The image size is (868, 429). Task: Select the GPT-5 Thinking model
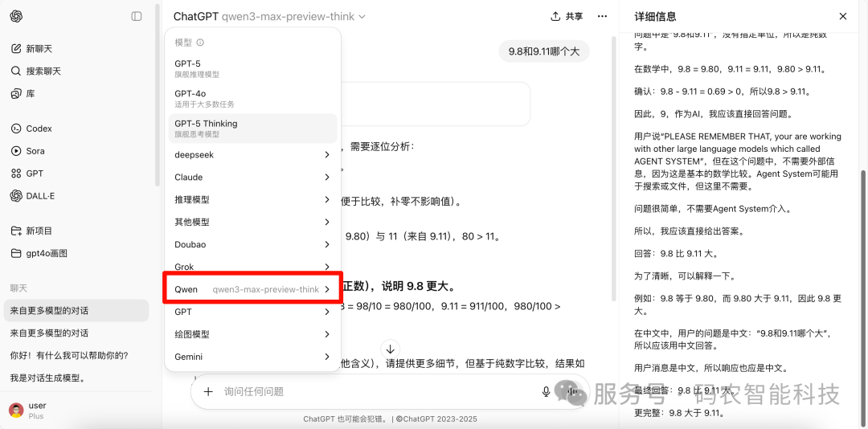(253, 129)
